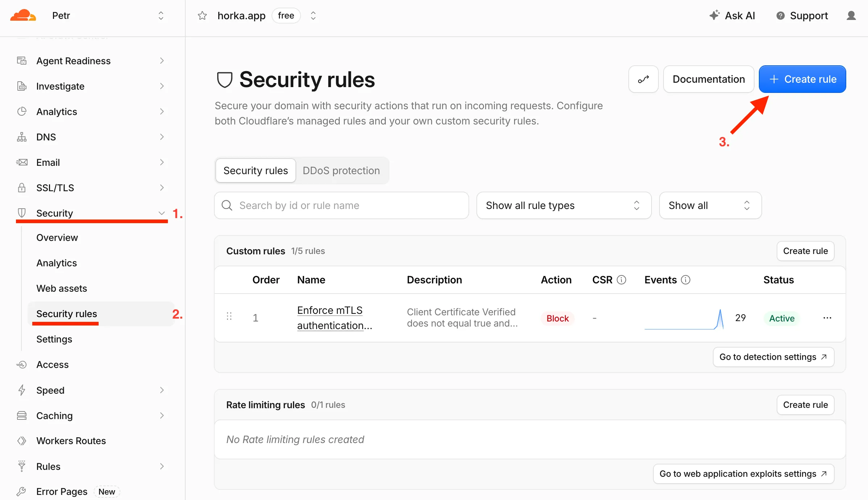Click the Ask AI sparkle button
The width and height of the screenshot is (868, 500).
[732, 16]
